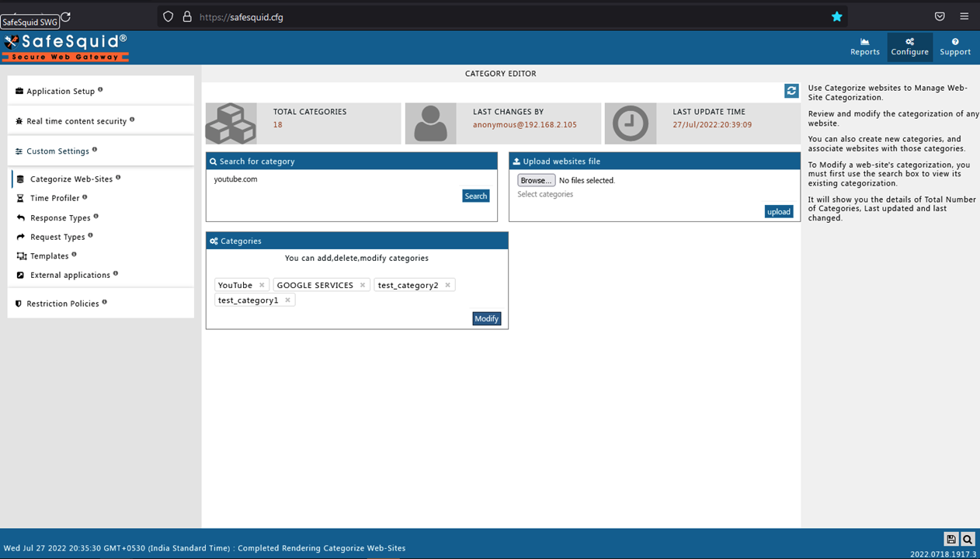The width and height of the screenshot is (980, 559).
Task: Open the browser hamburger menu
Action: 964,16
